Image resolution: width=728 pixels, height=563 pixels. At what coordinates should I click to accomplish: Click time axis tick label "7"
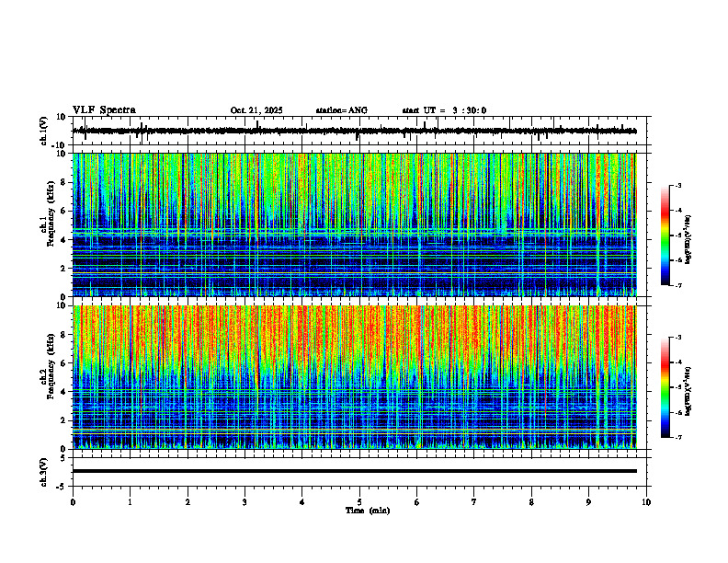(474, 502)
